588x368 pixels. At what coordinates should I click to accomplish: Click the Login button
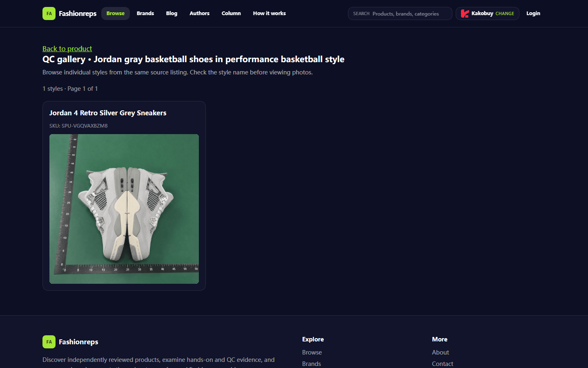click(x=533, y=13)
